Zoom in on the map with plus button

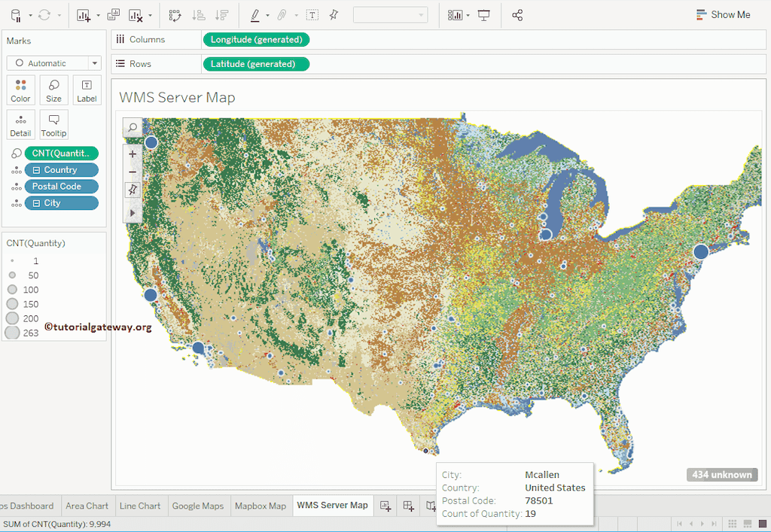[133, 154]
